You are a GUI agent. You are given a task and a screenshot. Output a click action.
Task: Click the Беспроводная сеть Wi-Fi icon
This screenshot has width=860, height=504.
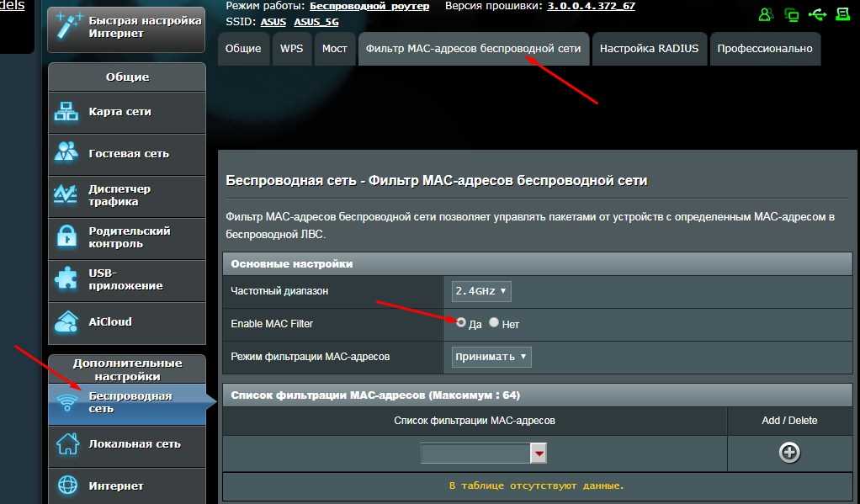tap(67, 402)
